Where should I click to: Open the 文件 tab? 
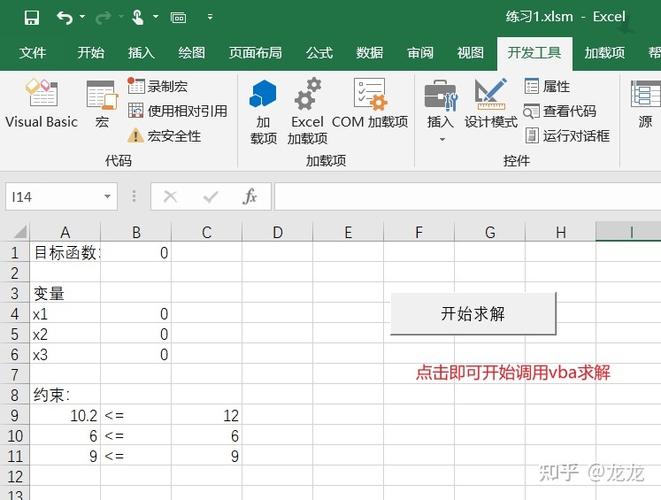32,53
